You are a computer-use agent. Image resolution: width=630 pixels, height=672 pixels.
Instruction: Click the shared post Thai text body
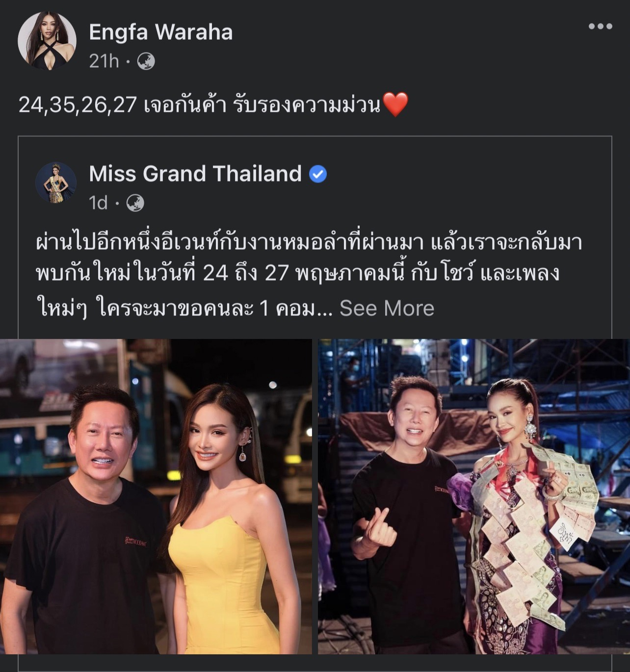click(309, 276)
